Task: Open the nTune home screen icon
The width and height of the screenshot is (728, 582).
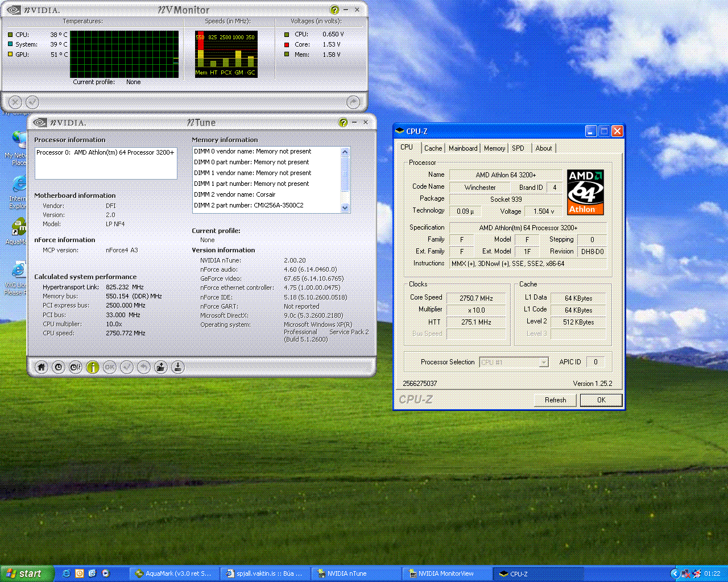Action: point(41,367)
